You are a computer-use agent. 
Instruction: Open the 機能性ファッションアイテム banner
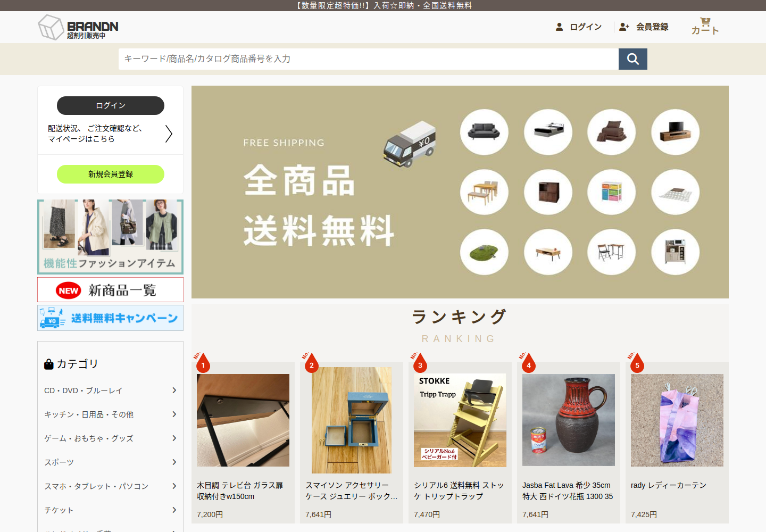[x=111, y=237]
